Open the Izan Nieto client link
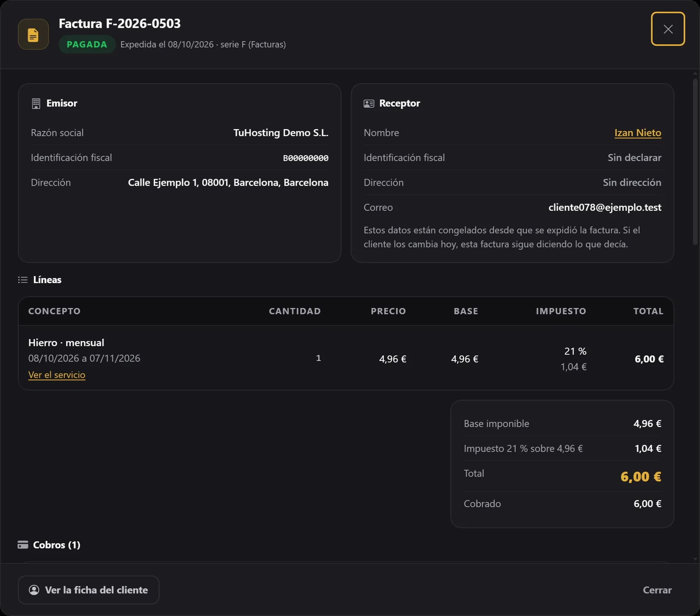The height and width of the screenshot is (616, 700). pos(638,133)
